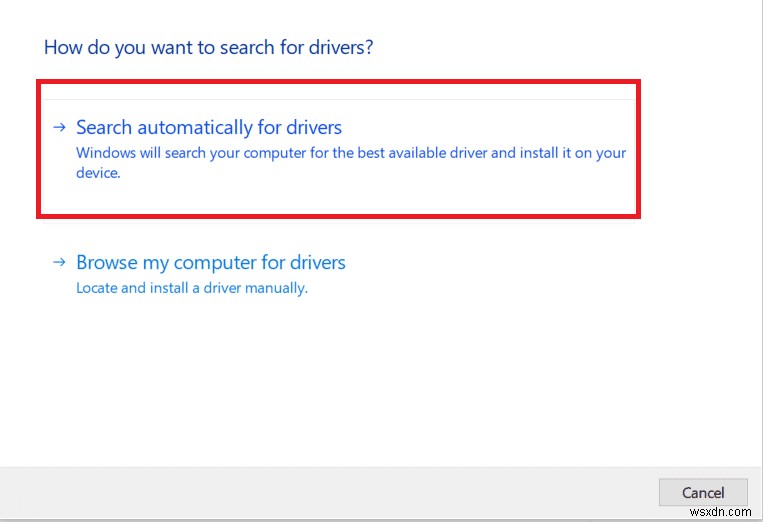This screenshot has height=522, width=763.
Task: Click the word 'device.' in the description
Action: pyautogui.click(x=98, y=173)
